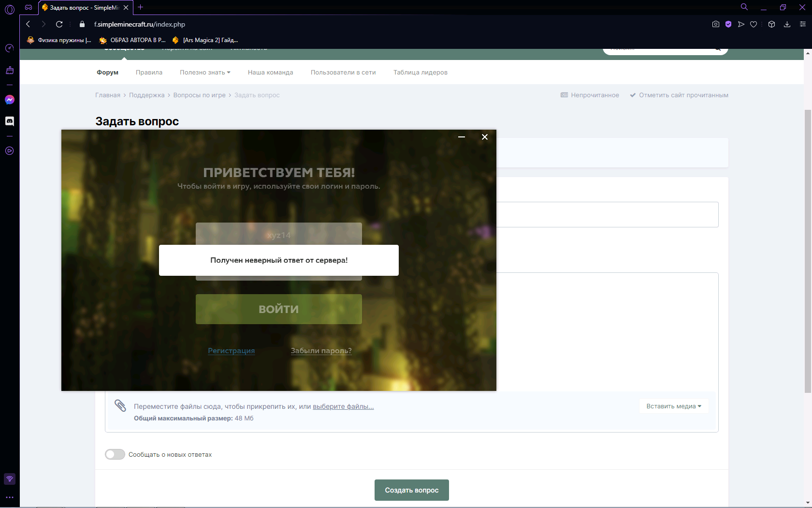812x508 pixels.
Task: Click the 'Забыли пароль?' link
Action: (x=321, y=351)
